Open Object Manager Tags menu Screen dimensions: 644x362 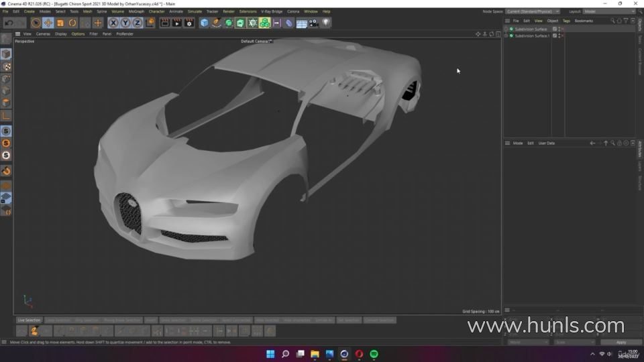click(x=566, y=21)
